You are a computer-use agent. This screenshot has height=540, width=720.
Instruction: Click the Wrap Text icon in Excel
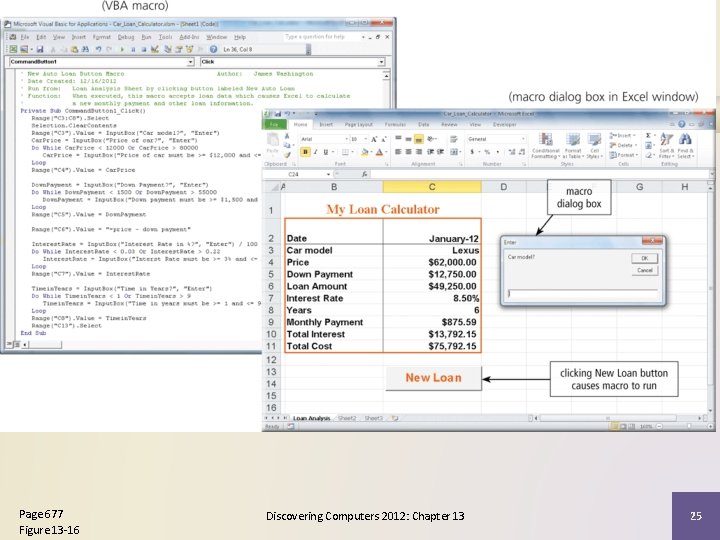pos(454,139)
